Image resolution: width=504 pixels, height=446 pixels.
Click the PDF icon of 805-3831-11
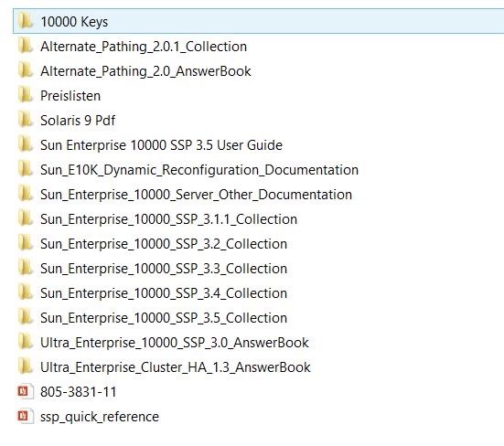pyautogui.click(x=26, y=392)
